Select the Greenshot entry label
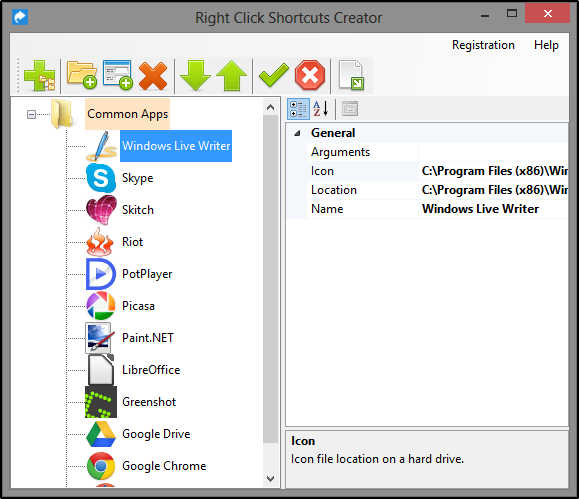This screenshot has height=499, width=579. pos(149,402)
